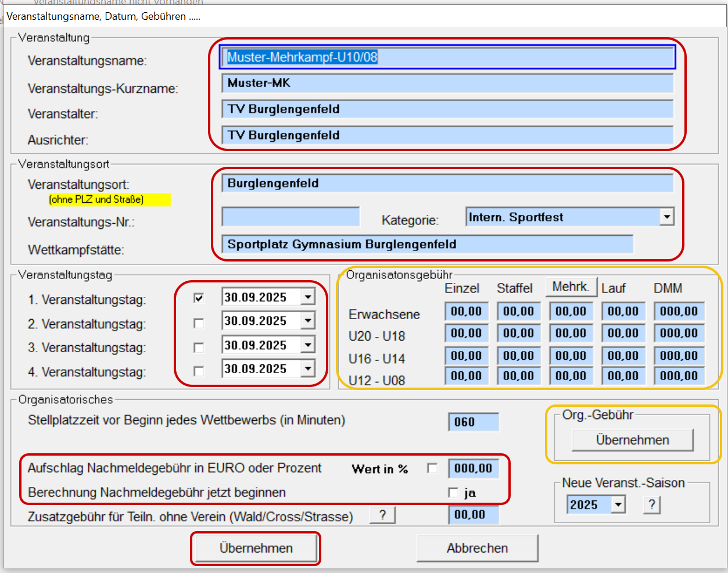Image resolution: width=728 pixels, height=573 pixels.
Task: Enable the 4. Veranstaltungstag checkbox
Action: 199,371
